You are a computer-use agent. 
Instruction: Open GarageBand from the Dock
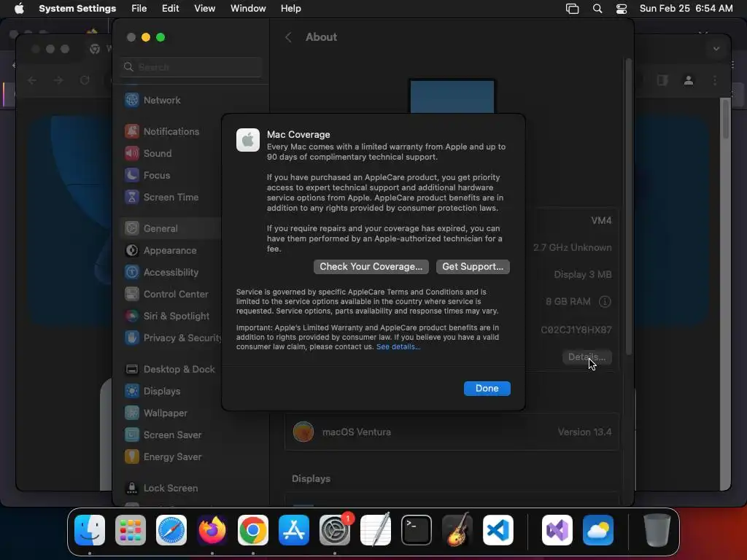point(457,530)
